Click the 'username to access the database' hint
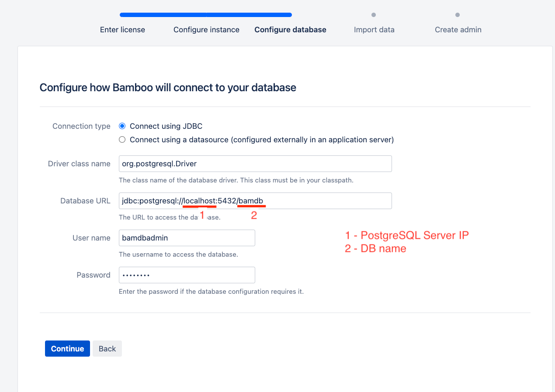 [x=178, y=254]
